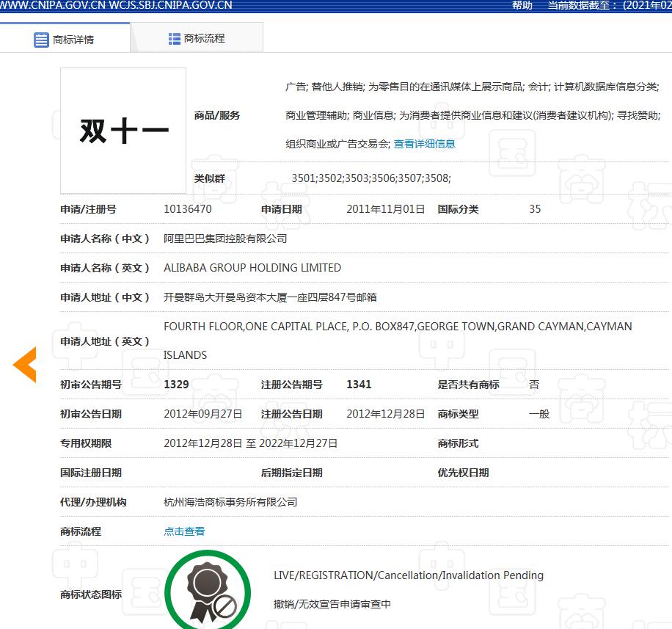Click the 商标详情 tab list icon
The image size is (672, 629).
click(41, 40)
